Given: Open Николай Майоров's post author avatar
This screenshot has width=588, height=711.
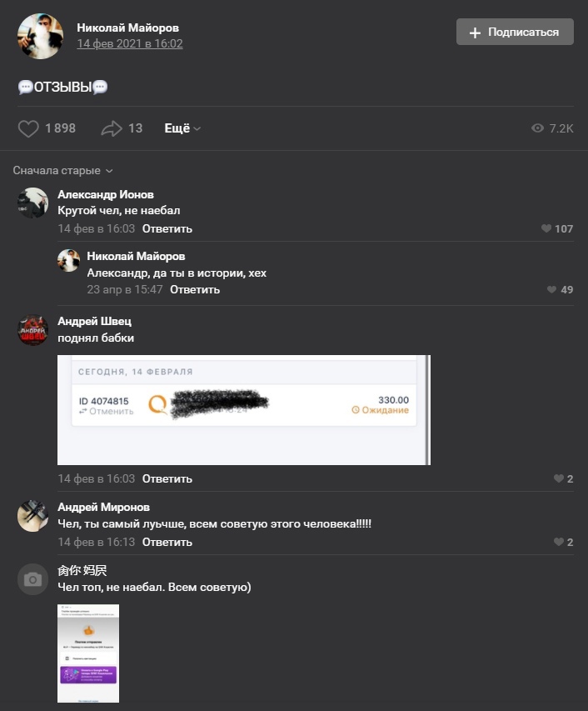Looking at the screenshot, I should pyautogui.click(x=40, y=36).
